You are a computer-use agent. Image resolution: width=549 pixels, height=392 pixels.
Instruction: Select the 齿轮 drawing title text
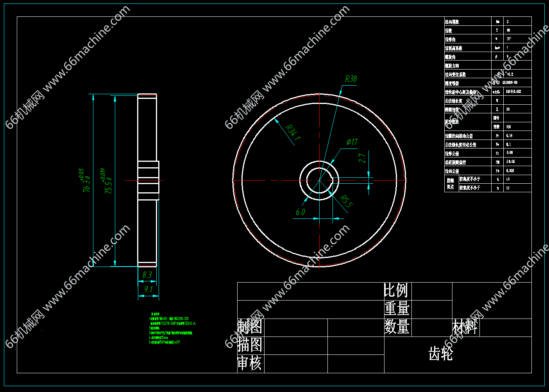pos(441,354)
